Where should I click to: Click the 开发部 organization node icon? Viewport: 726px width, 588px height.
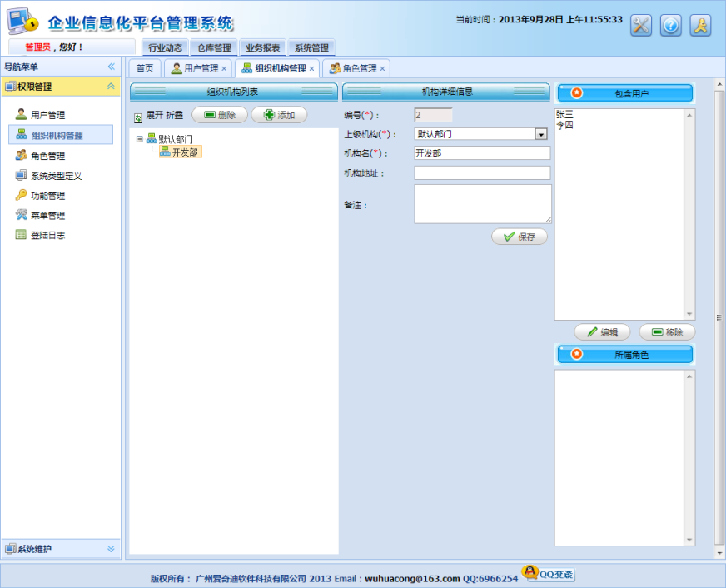166,151
